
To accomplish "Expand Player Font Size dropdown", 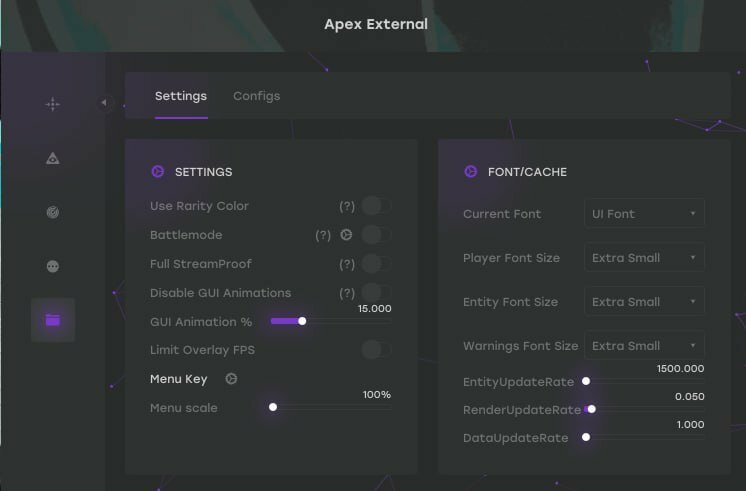I will pos(644,257).
